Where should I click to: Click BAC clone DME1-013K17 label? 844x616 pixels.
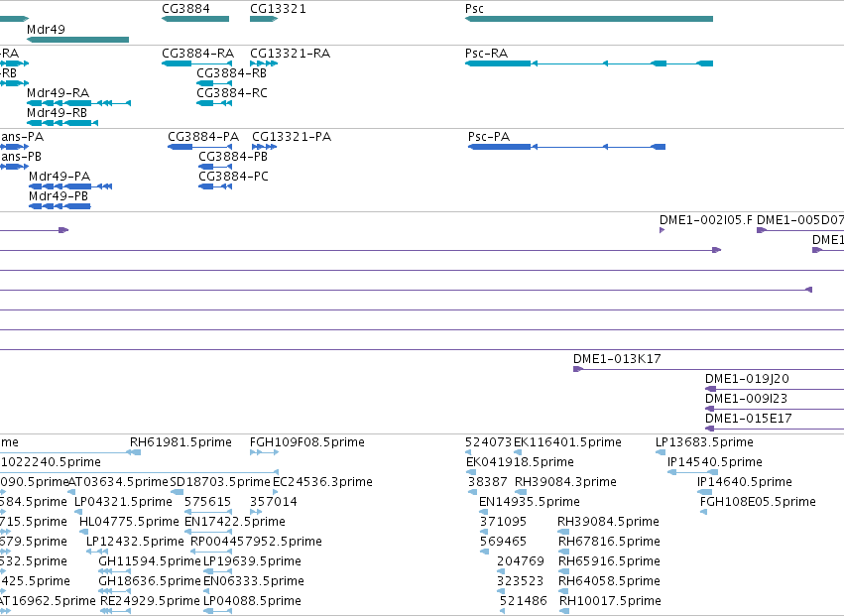coord(617,359)
